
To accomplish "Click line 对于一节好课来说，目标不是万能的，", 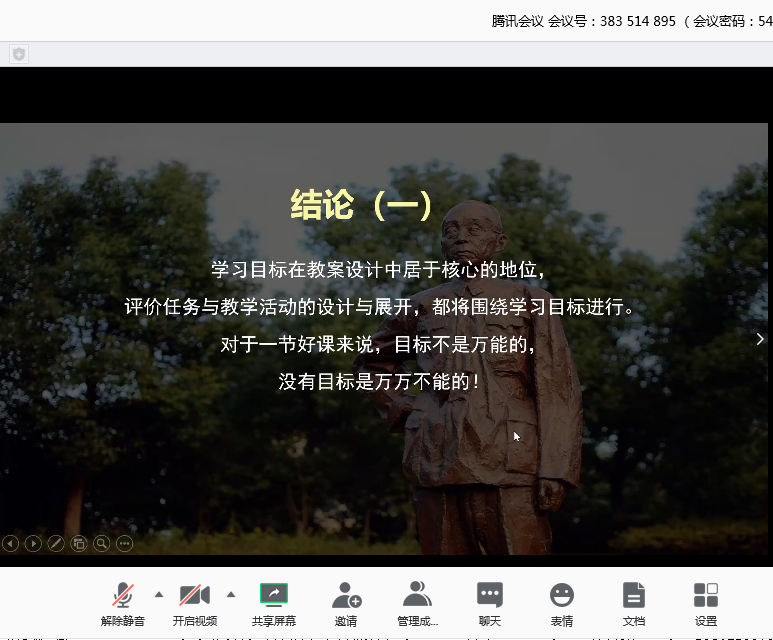I will (x=378, y=344).
